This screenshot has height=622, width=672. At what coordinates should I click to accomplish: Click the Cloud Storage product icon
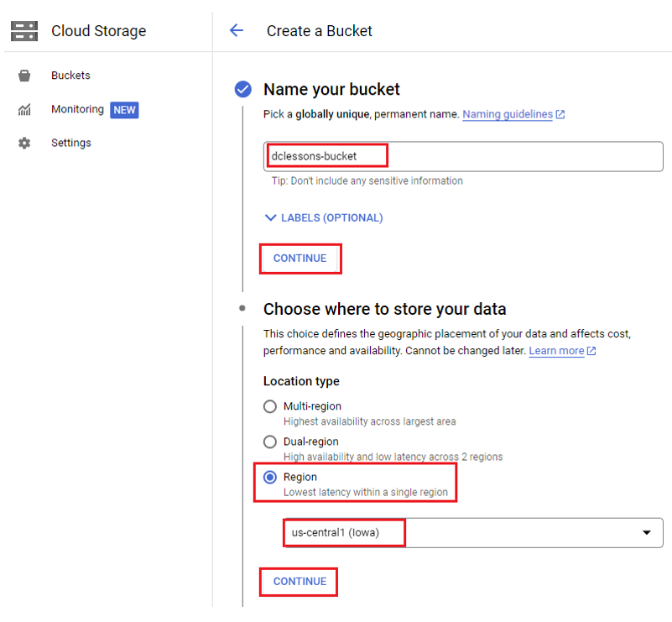[24, 31]
